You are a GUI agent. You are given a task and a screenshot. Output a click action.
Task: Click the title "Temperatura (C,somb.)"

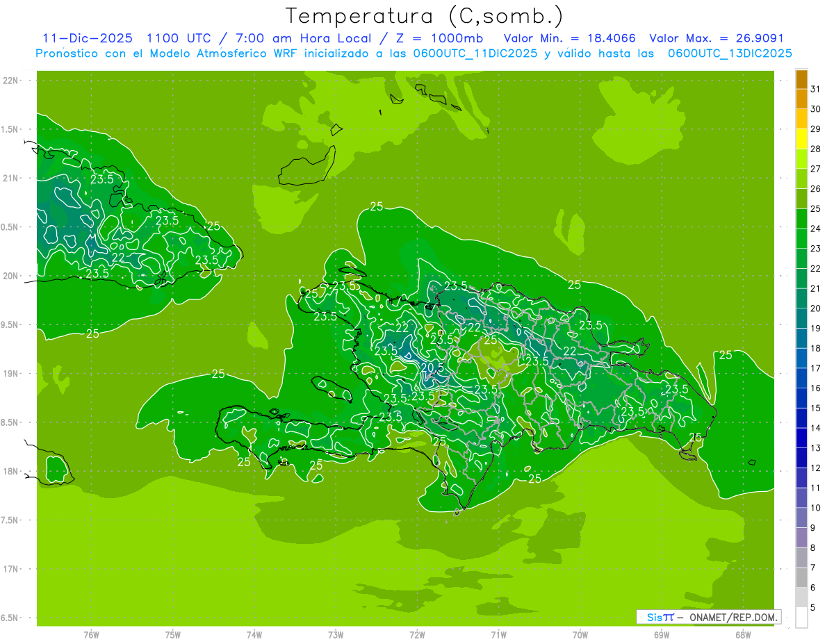pyautogui.click(x=425, y=16)
